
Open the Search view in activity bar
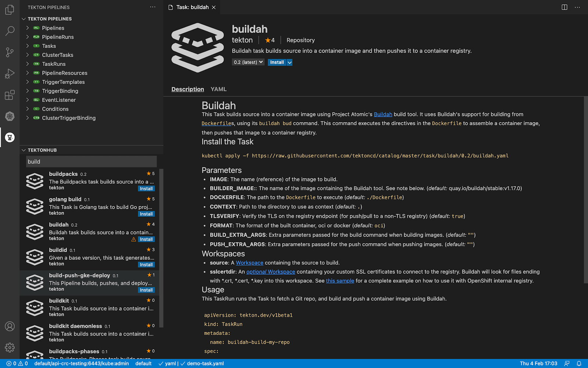[x=10, y=31]
